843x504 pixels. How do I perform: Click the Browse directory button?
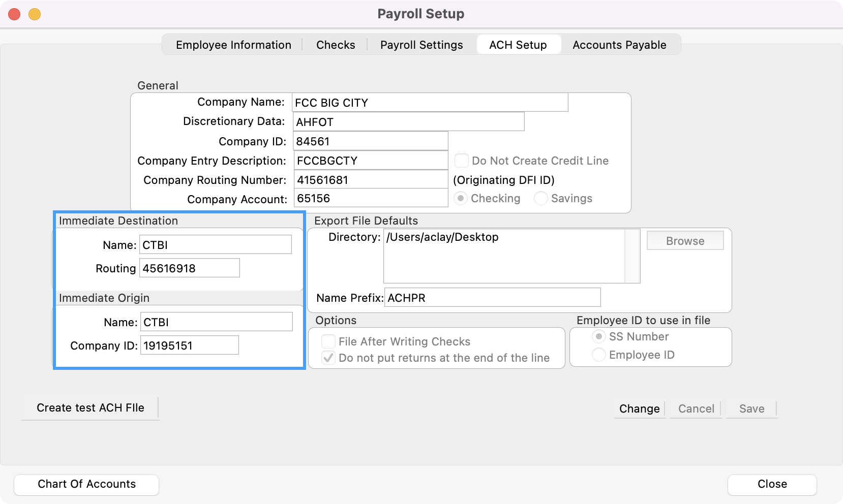click(x=684, y=241)
